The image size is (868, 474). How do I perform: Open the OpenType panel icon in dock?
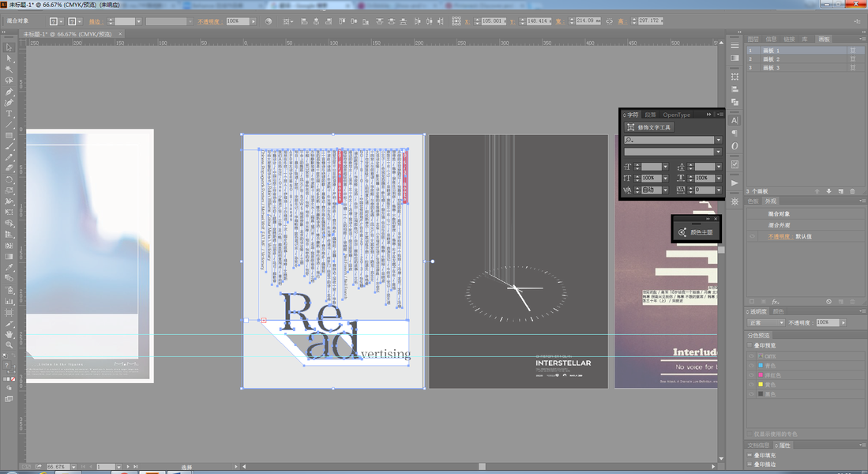(x=735, y=146)
